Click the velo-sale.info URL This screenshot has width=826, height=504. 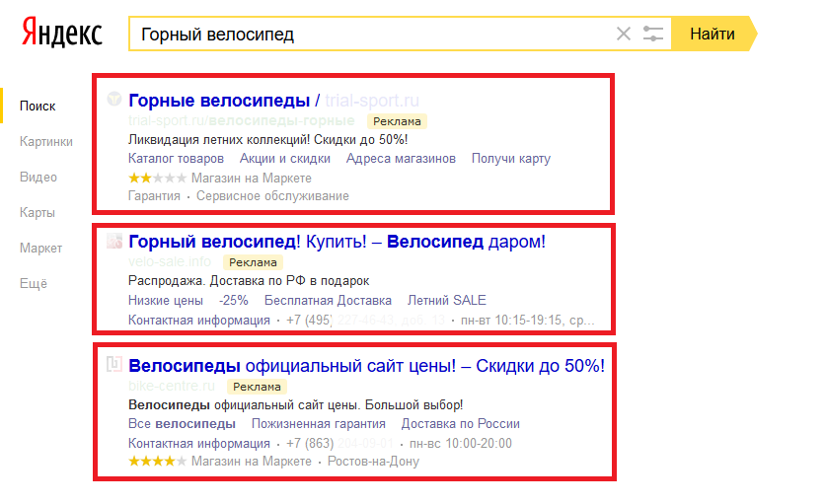coord(170,261)
